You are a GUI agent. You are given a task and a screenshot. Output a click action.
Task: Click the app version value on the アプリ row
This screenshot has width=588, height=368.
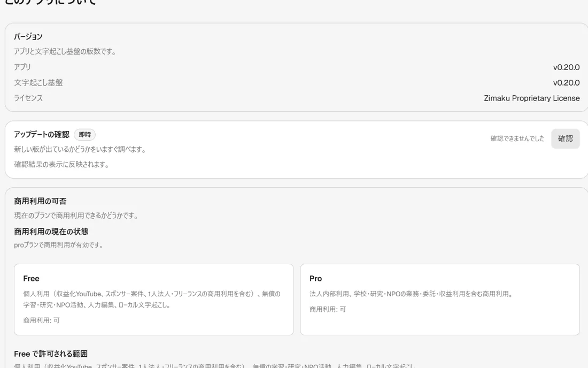click(x=566, y=67)
